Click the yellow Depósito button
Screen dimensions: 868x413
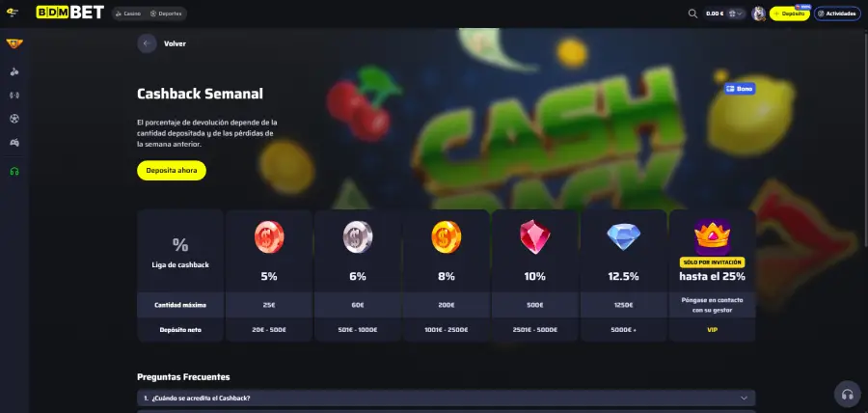pyautogui.click(x=789, y=14)
